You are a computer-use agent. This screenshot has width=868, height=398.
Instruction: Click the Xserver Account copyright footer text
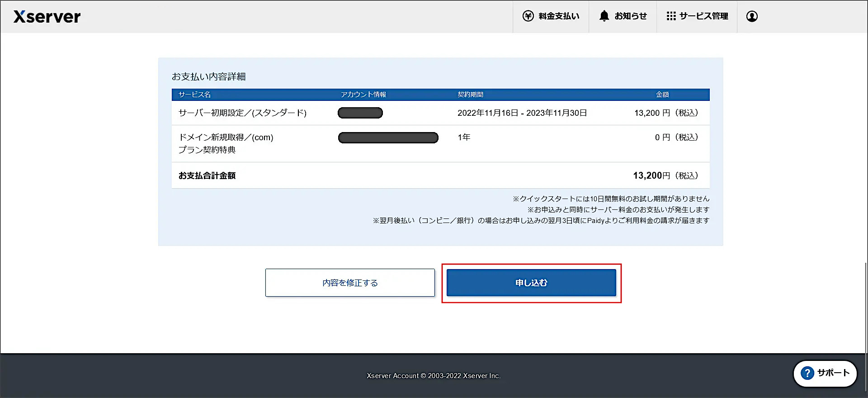pyautogui.click(x=433, y=376)
